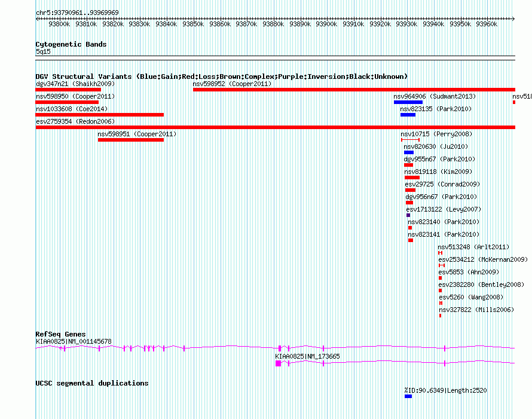Viewport: 532px width, 419px height.
Task: Click the red bar under dgv955n67
Action: 408,165
